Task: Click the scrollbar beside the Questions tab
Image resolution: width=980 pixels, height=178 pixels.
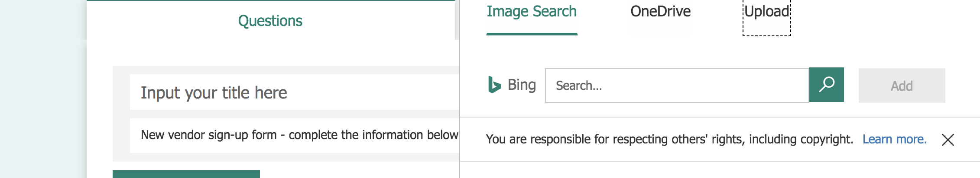Action: (456, 20)
